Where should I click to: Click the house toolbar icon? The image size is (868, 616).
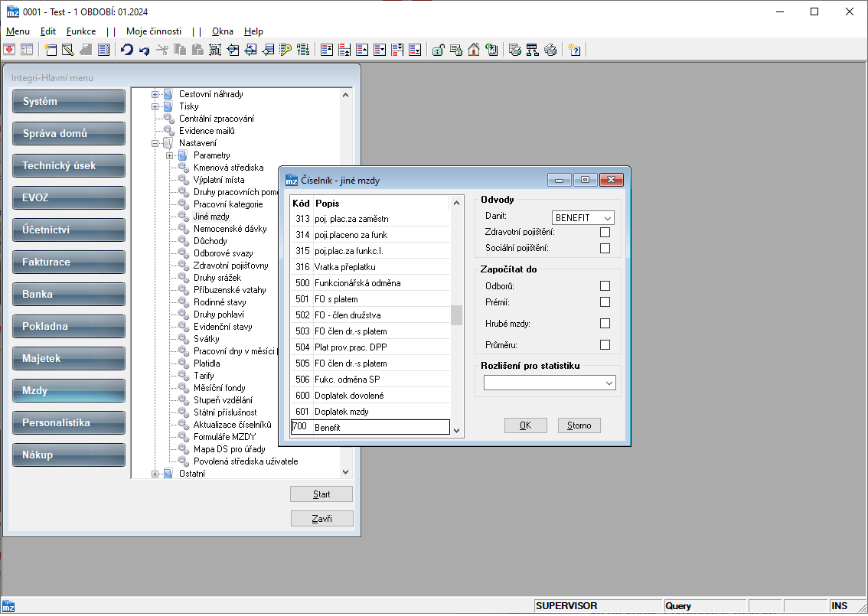pyautogui.click(x=474, y=50)
